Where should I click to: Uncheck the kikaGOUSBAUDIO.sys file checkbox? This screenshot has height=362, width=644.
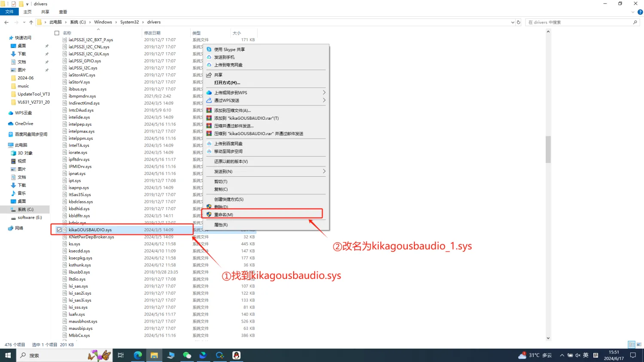click(59, 230)
